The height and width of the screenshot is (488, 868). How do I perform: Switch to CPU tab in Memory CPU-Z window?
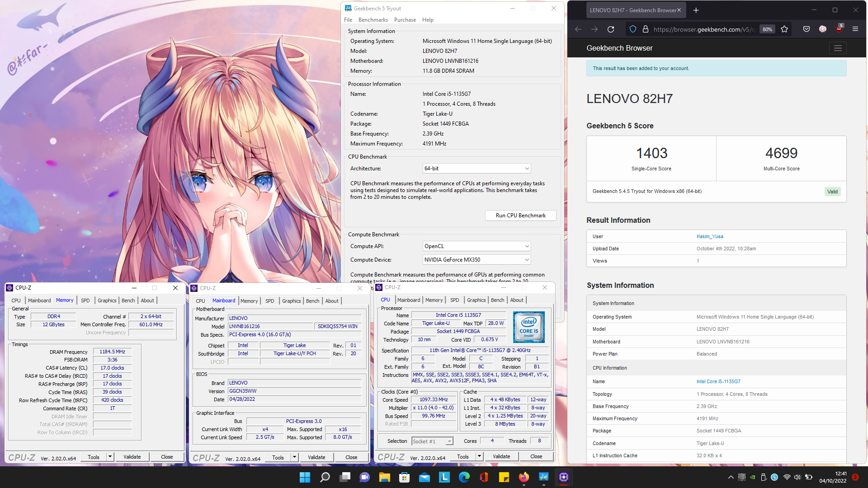click(16, 300)
